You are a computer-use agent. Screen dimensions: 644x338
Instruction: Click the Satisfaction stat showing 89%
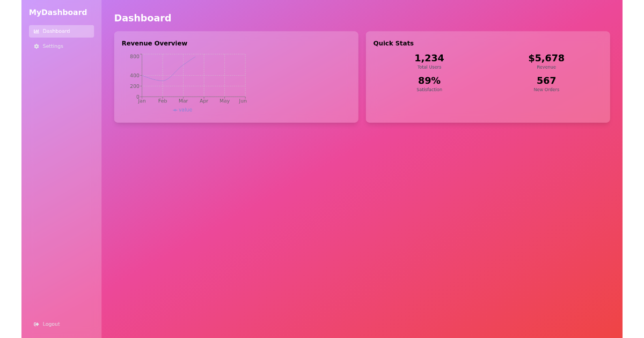point(429,80)
